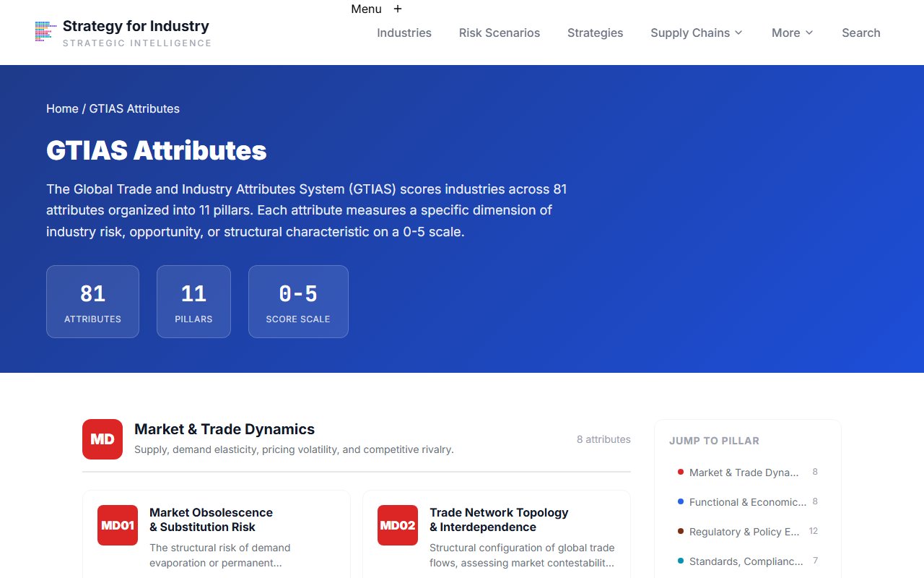Expand the Menu with the plus control
The image size is (924, 578).
point(397,9)
